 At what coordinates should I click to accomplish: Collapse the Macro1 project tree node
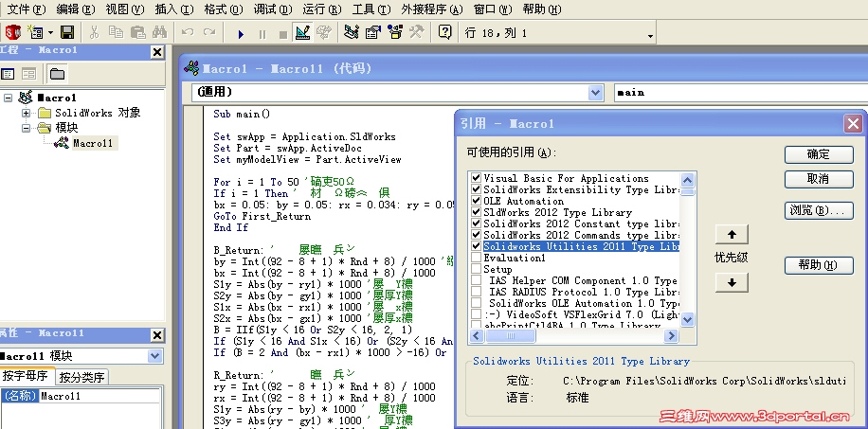(8, 98)
